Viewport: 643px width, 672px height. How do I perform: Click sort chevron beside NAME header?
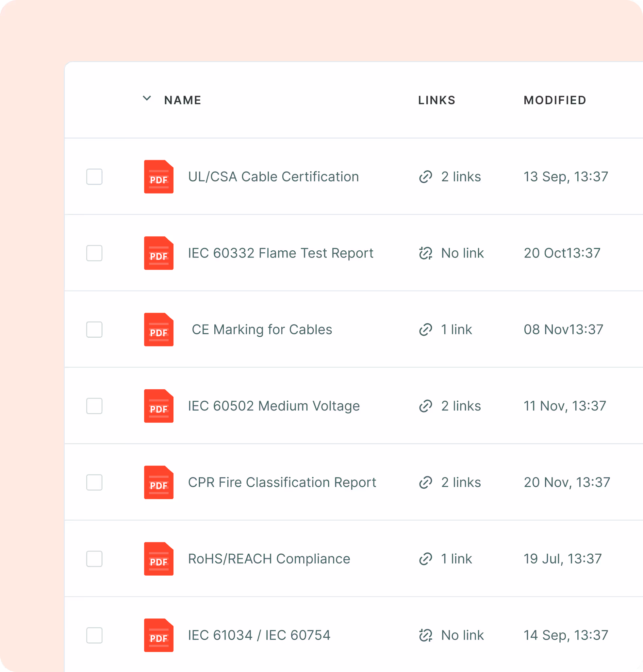(147, 99)
